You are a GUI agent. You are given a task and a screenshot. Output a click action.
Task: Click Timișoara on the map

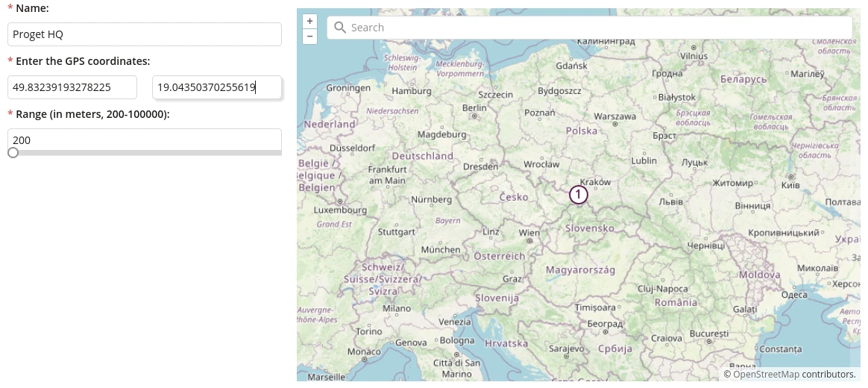(595, 307)
